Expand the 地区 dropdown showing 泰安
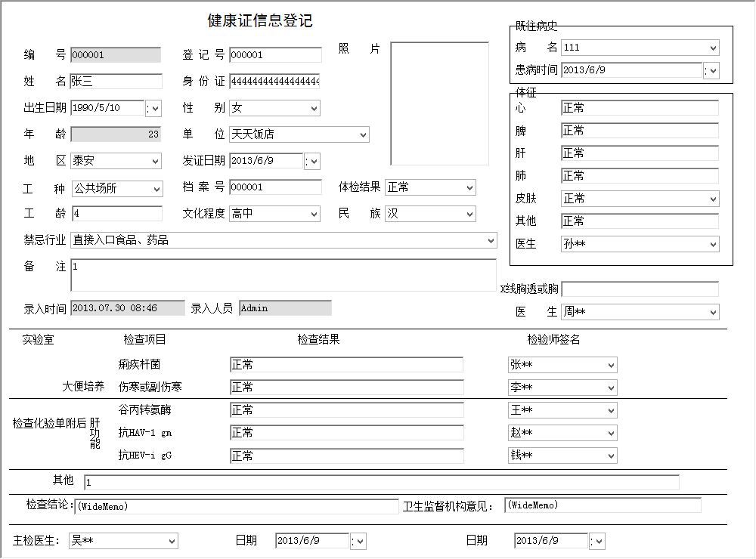 [x=155, y=162]
